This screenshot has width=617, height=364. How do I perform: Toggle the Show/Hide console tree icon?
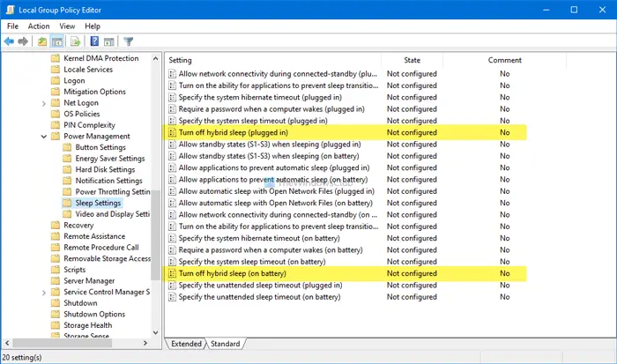click(x=57, y=41)
